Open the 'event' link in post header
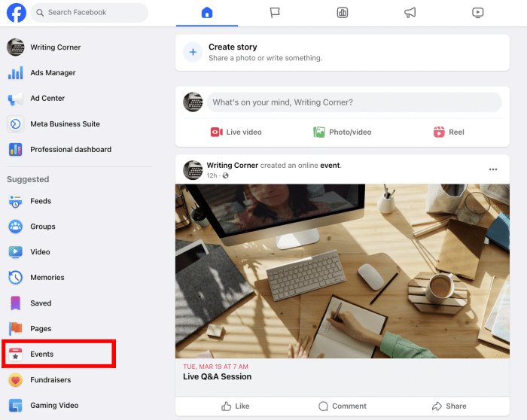527x420 pixels. pyautogui.click(x=330, y=166)
